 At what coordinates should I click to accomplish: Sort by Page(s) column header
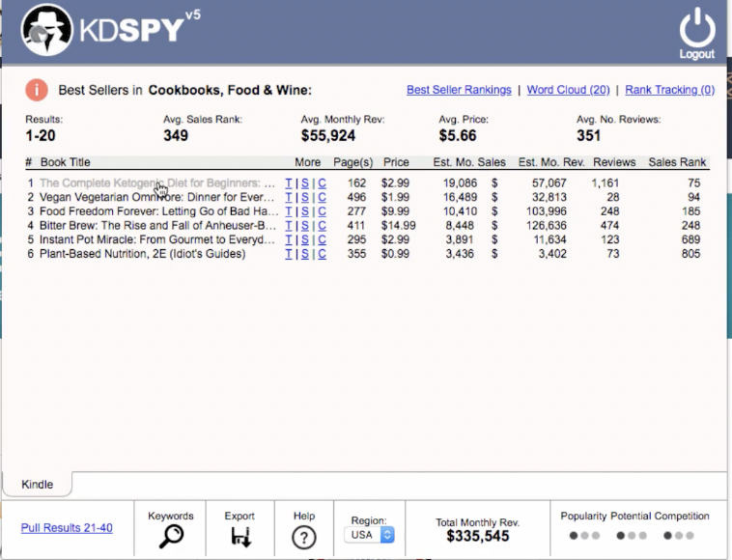click(352, 162)
